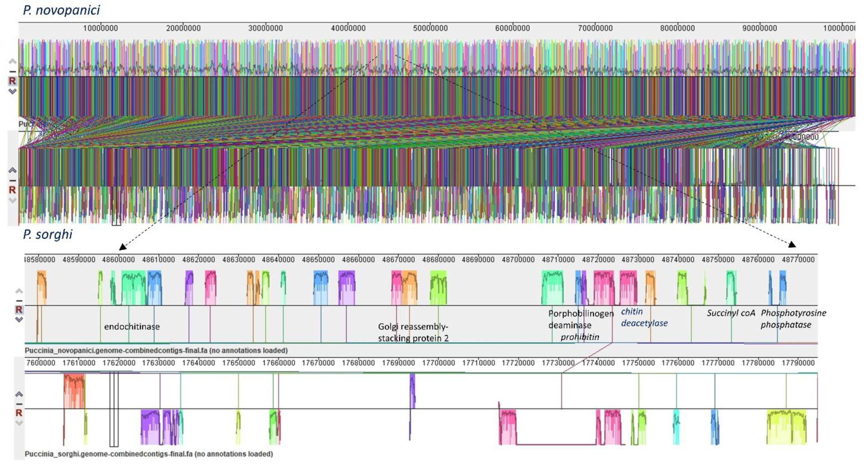Select large yellow-green block in sorghi zoomed panel
Viewport: 868px width, 464px height.
[x=786, y=427]
